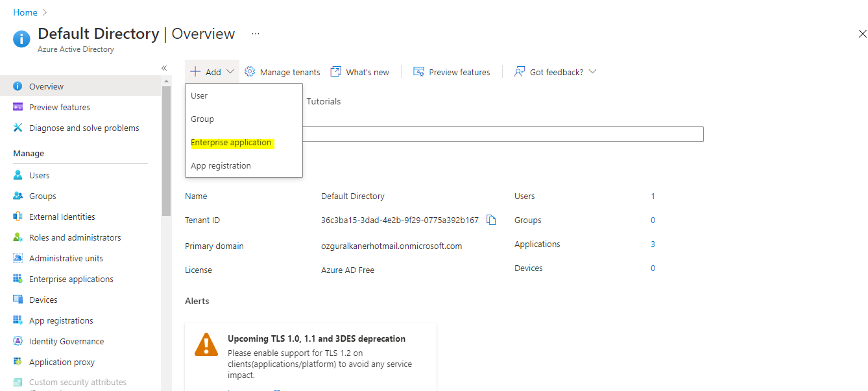Click the Default Directory name value

[353, 196]
